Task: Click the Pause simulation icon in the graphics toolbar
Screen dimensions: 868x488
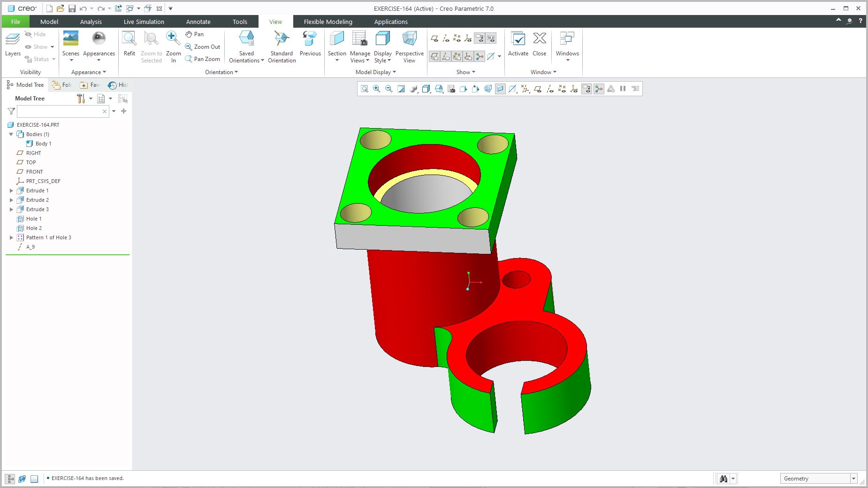Action: point(623,89)
